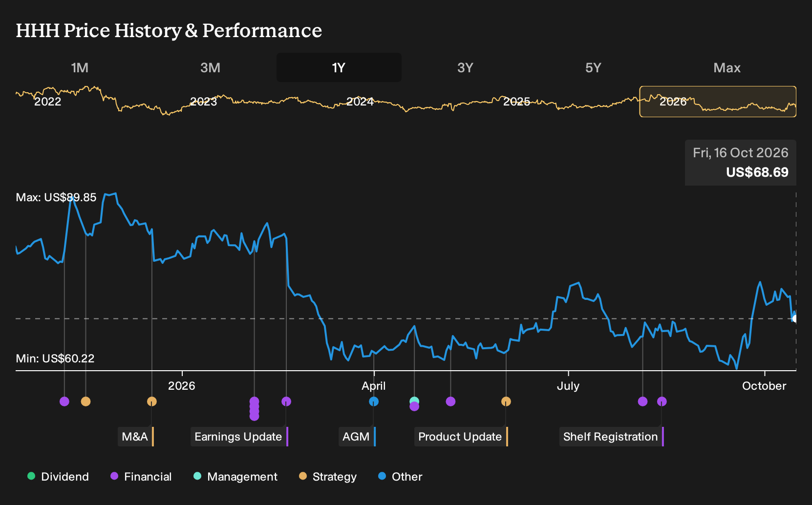812x505 pixels.
Task: Show the Max price history range
Action: coord(727,67)
